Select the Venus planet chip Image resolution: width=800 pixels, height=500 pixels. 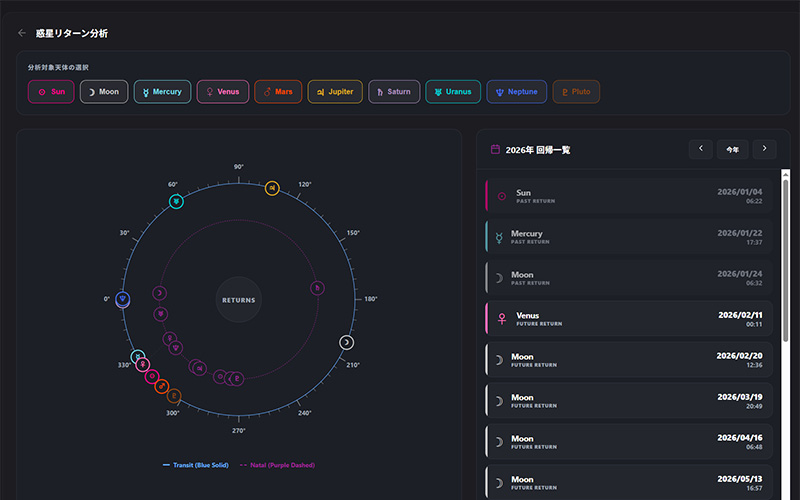(x=222, y=92)
